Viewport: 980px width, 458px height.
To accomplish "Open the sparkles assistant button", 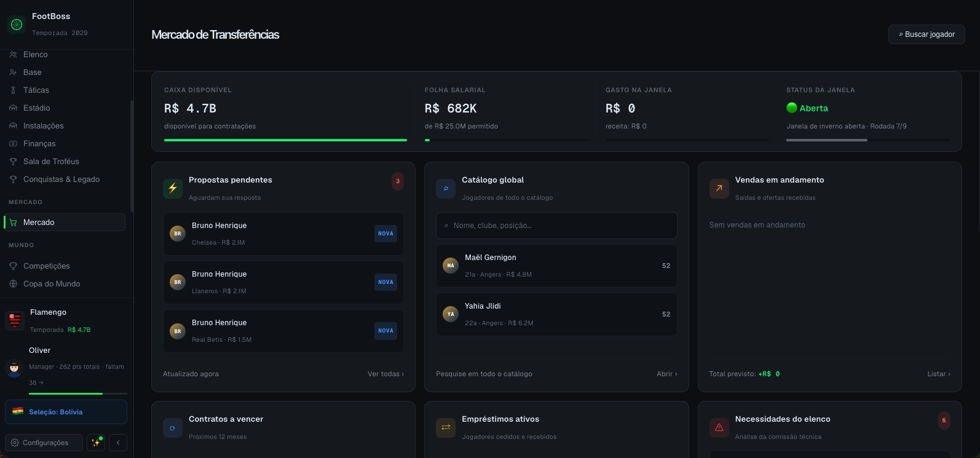I will pyautogui.click(x=96, y=443).
